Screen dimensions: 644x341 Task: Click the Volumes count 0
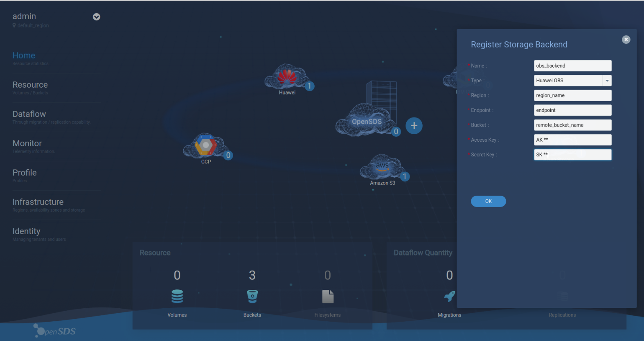(x=177, y=276)
